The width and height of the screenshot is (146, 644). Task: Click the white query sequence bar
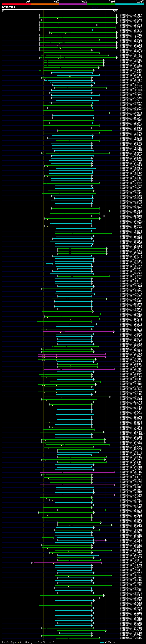tap(60, 10)
